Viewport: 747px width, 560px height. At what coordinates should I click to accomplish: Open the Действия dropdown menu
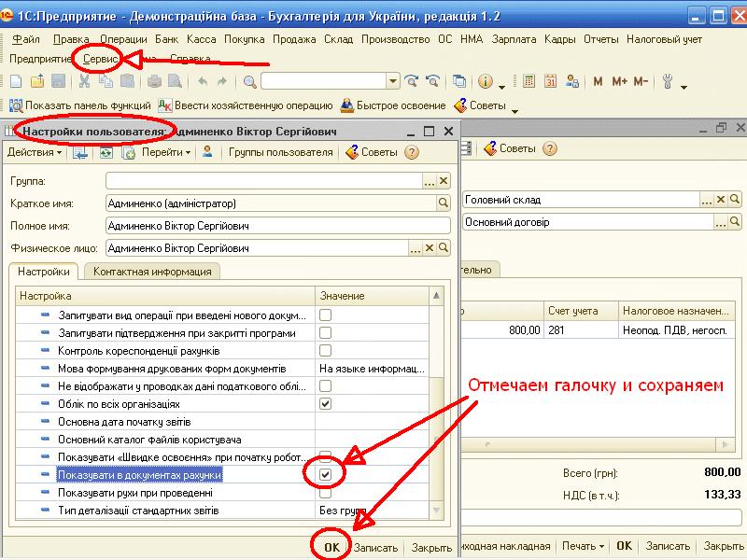coord(35,152)
